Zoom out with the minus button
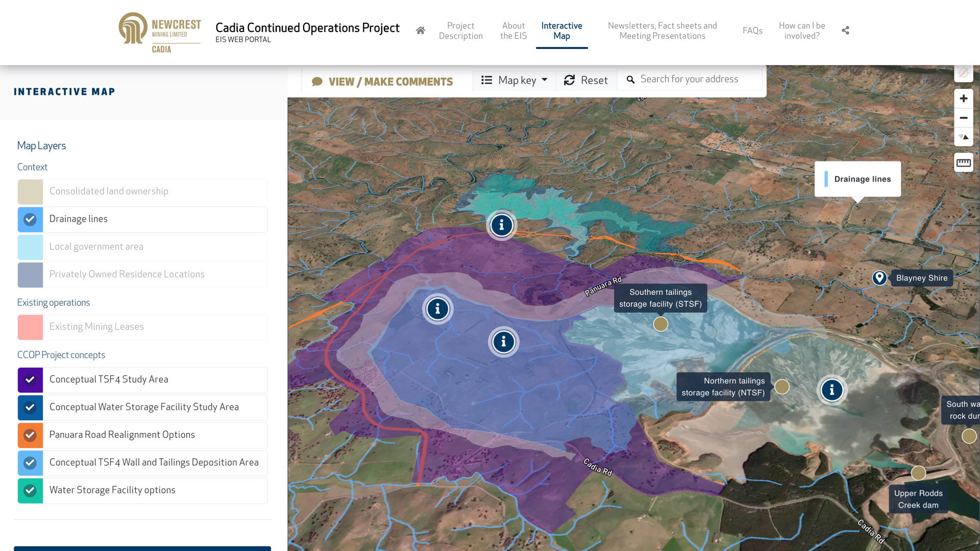The height and width of the screenshot is (551, 980). point(963,118)
